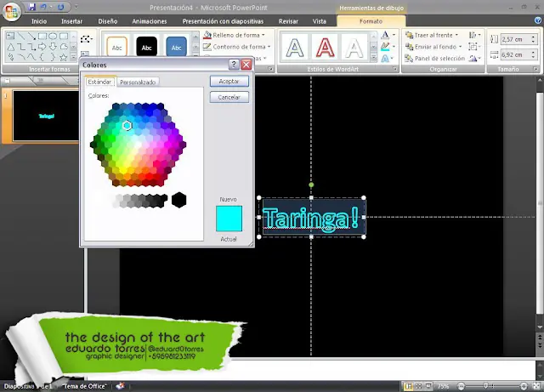Apply the white outline WordArt style

354,48
